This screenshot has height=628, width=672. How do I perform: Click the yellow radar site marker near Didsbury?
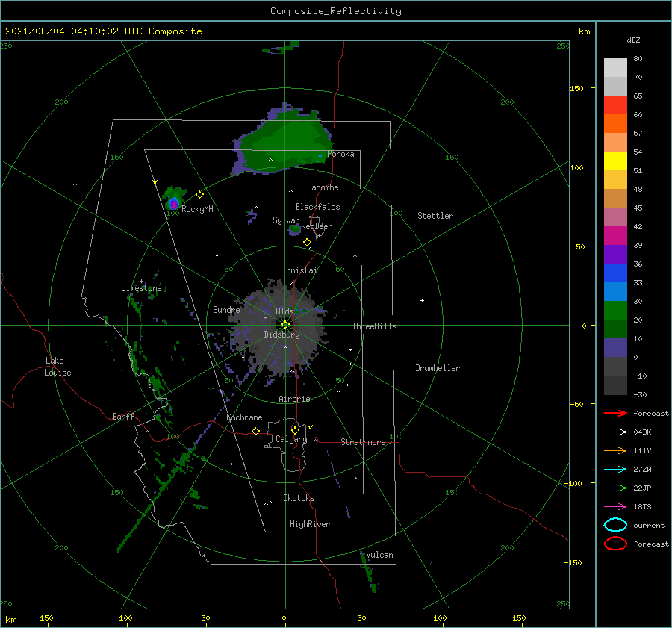(285, 325)
